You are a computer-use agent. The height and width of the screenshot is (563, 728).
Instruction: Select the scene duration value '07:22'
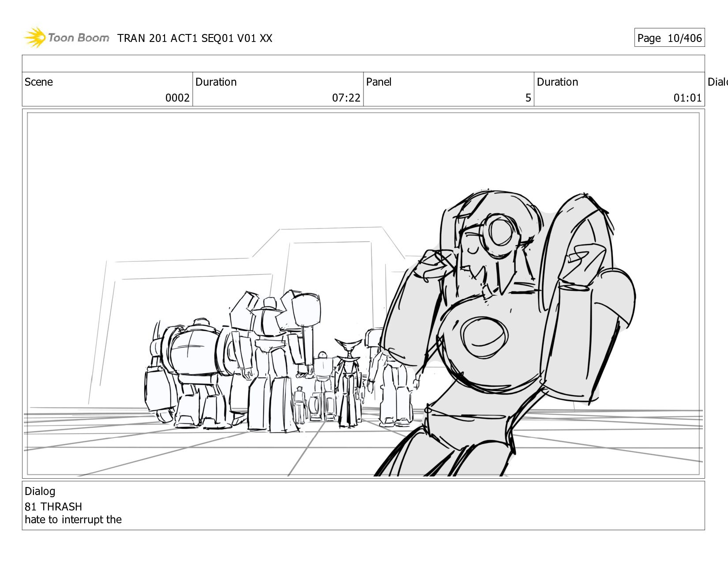tap(346, 98)
